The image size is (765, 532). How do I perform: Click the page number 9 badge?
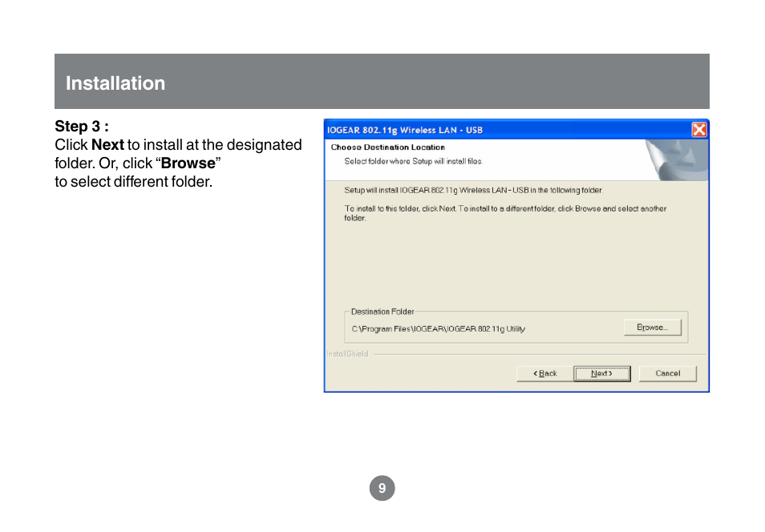click(382, 488)
